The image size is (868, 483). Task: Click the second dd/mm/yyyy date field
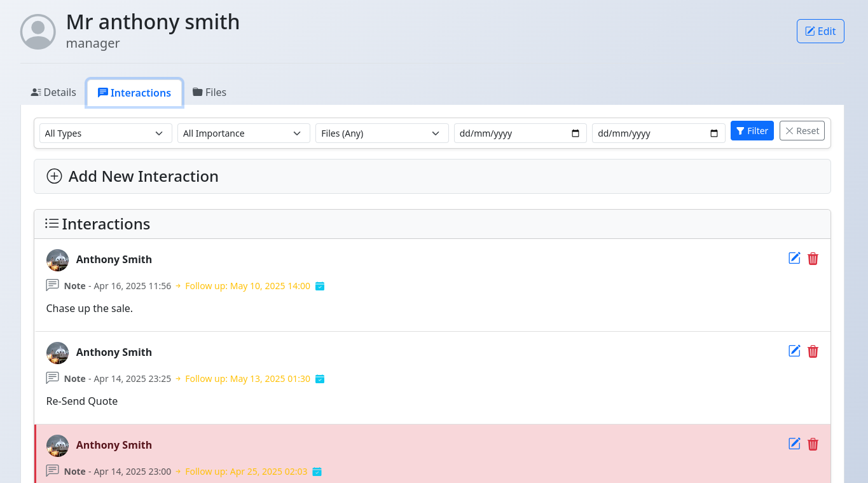[x=659, y=133]
